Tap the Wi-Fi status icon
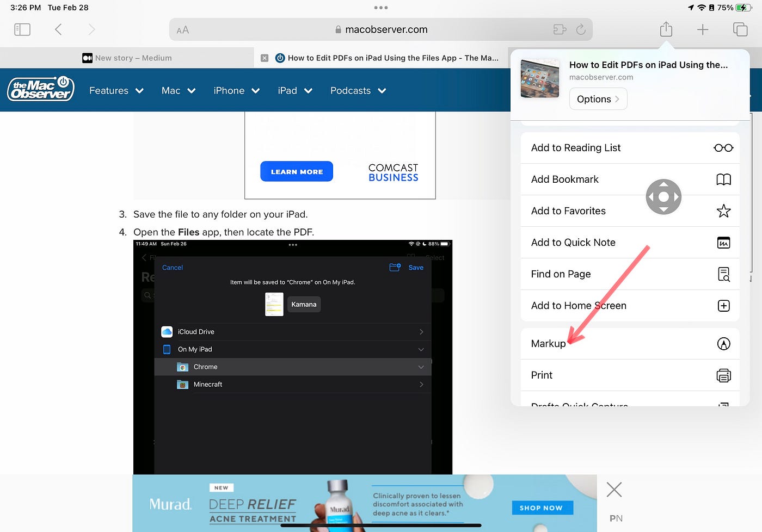This screenshot has width=762, height=532. point(702,8)
